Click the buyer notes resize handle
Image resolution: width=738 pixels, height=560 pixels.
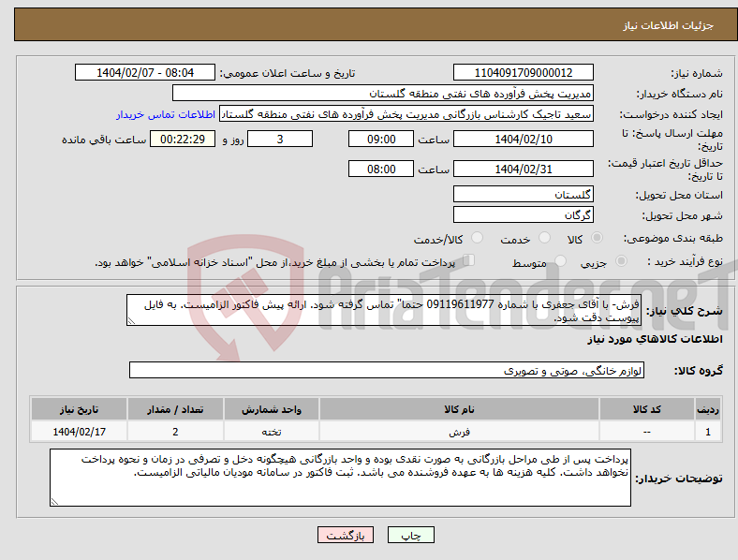(x=54, y=502)
